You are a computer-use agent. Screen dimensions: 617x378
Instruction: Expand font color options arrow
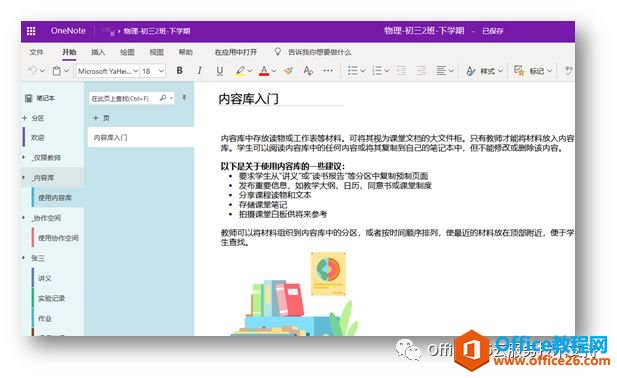pos(274,71)
